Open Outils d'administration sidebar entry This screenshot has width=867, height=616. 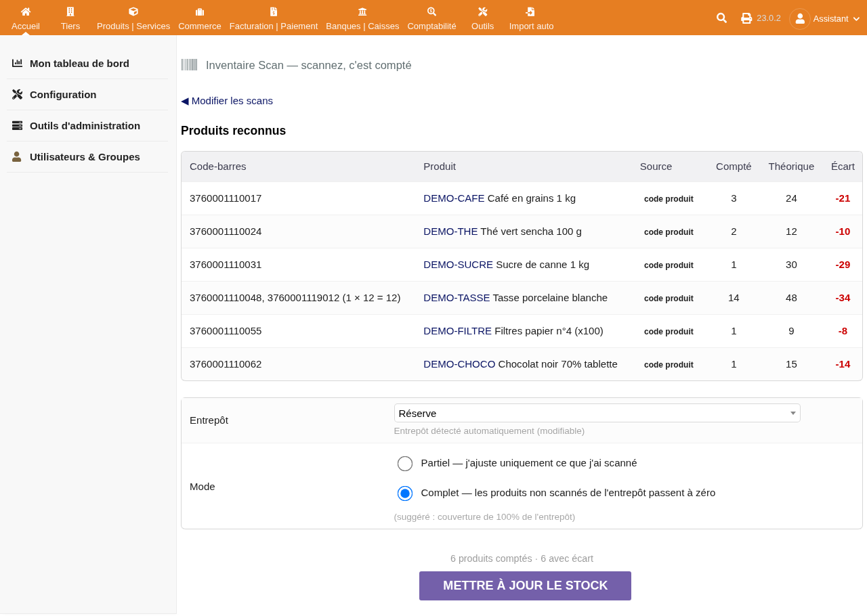[x=85, y=125]
